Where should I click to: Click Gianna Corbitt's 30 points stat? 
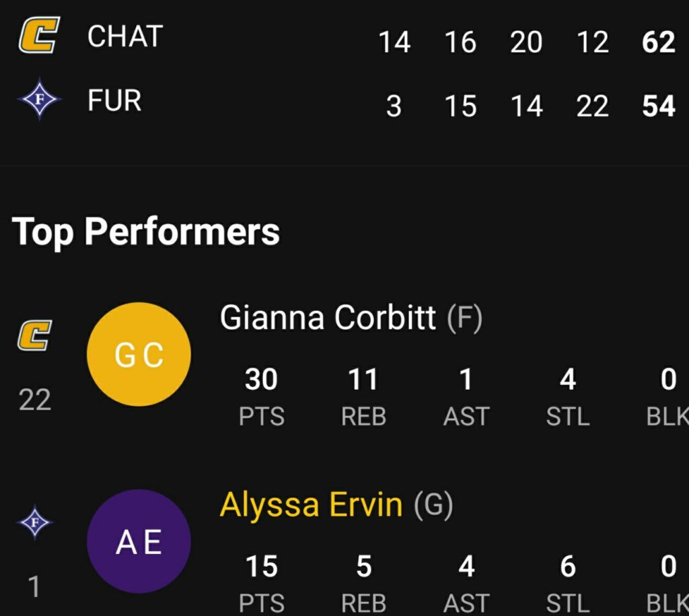click(261, 380)
